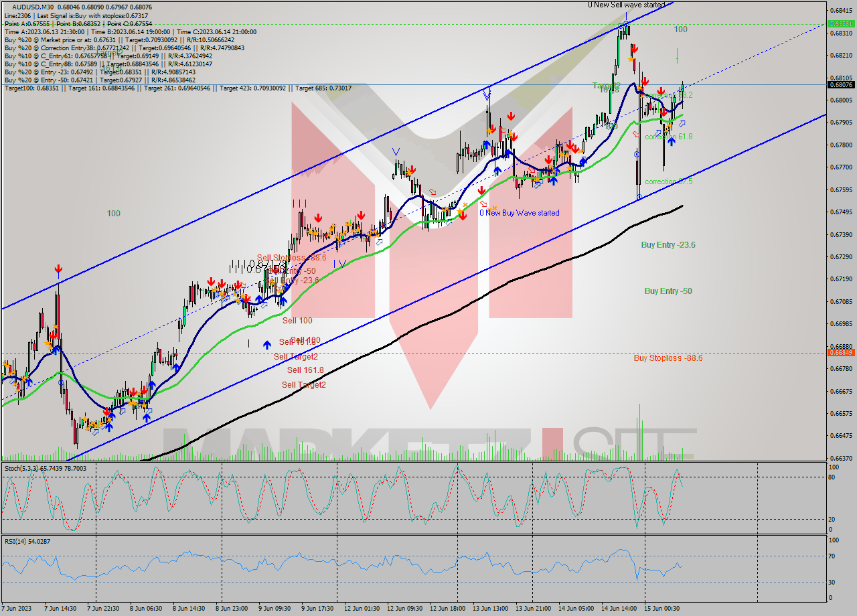Click the '0 New Buy Wave started' label

(x=519, y=213)
